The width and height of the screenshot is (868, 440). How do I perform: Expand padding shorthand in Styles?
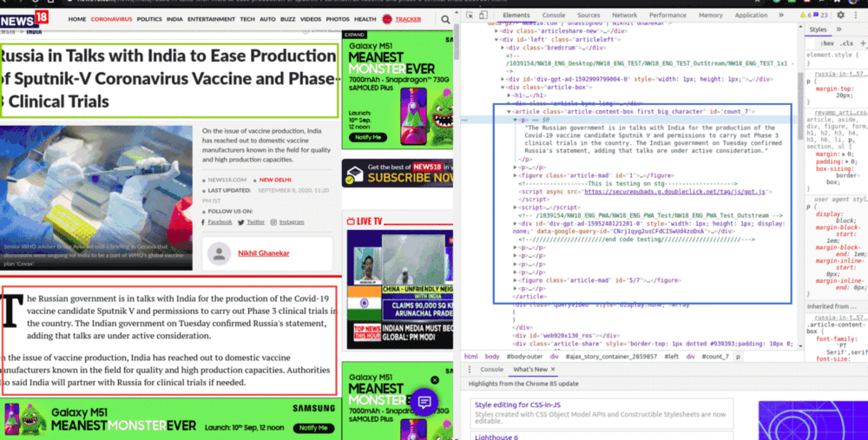point(847,161)
